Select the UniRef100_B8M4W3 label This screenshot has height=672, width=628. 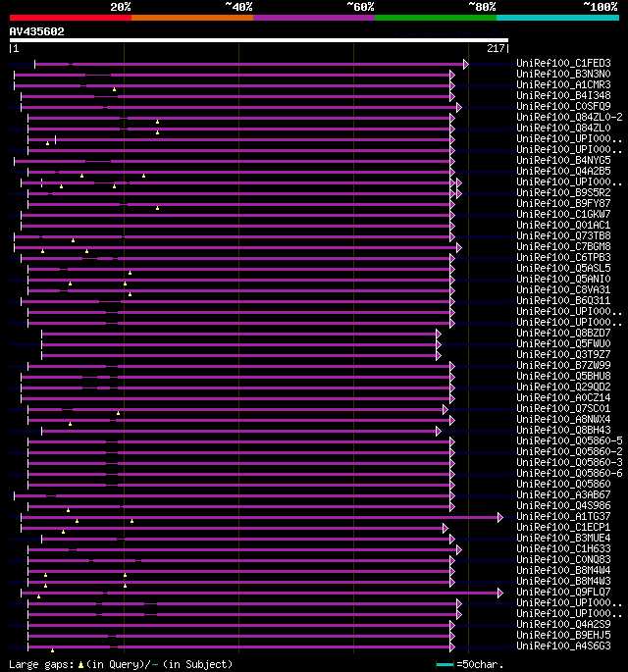(563, 581)
